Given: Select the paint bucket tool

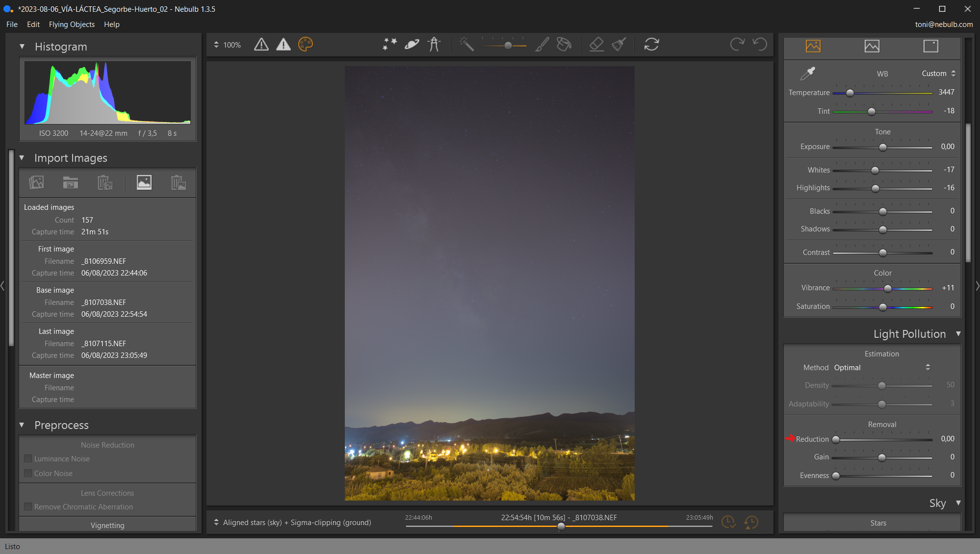Looking at the screenshot, I should 564,45.
